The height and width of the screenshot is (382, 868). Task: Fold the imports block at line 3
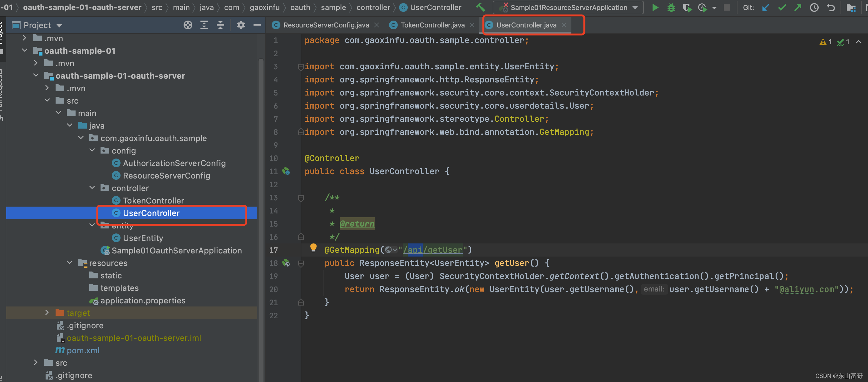(301, 67)
